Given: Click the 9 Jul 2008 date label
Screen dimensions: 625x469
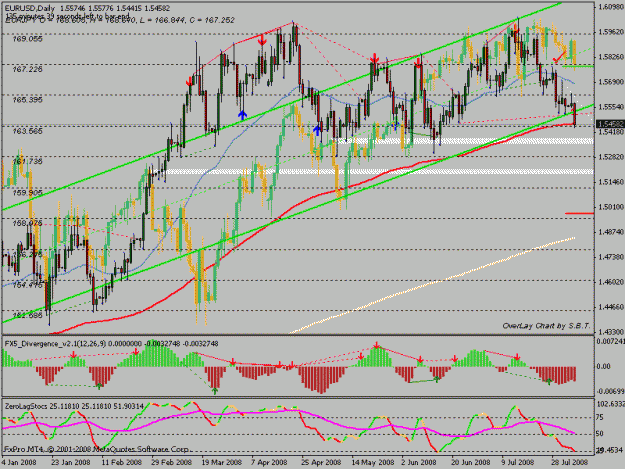Looking at the screenshot, I should [518, 463].
